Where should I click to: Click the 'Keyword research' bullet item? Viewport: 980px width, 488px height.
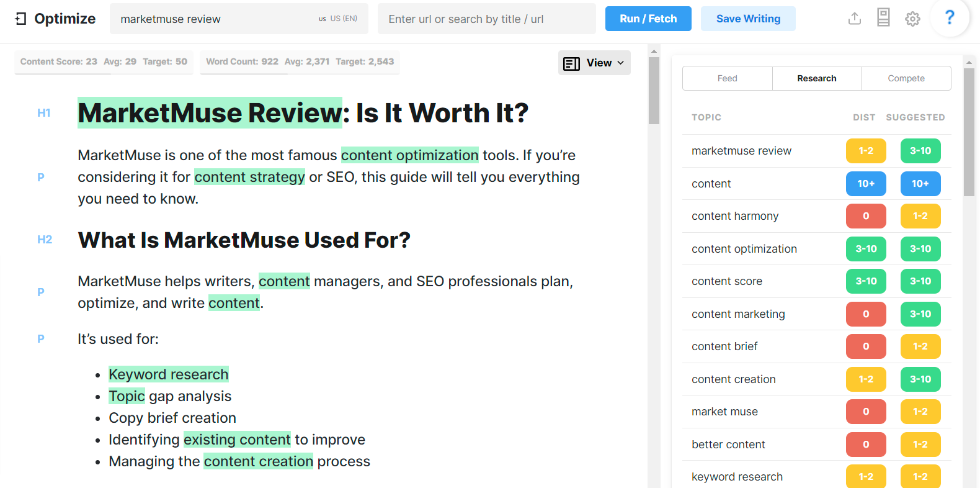(x=169, y=374)
